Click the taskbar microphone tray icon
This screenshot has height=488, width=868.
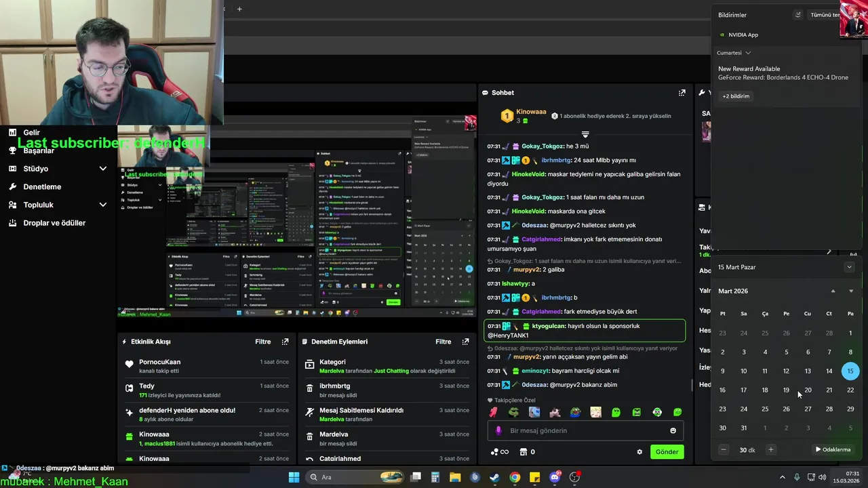tap(797, 477)
